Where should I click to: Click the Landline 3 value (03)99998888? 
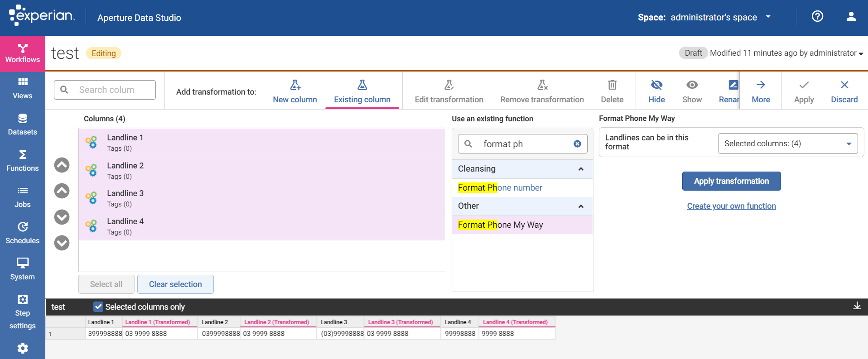pyautogui.click(x=342, y=333)
